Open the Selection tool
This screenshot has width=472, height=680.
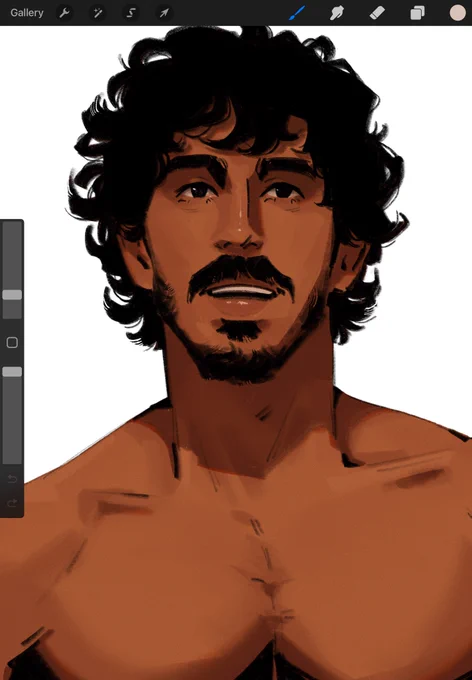[131, 13]
